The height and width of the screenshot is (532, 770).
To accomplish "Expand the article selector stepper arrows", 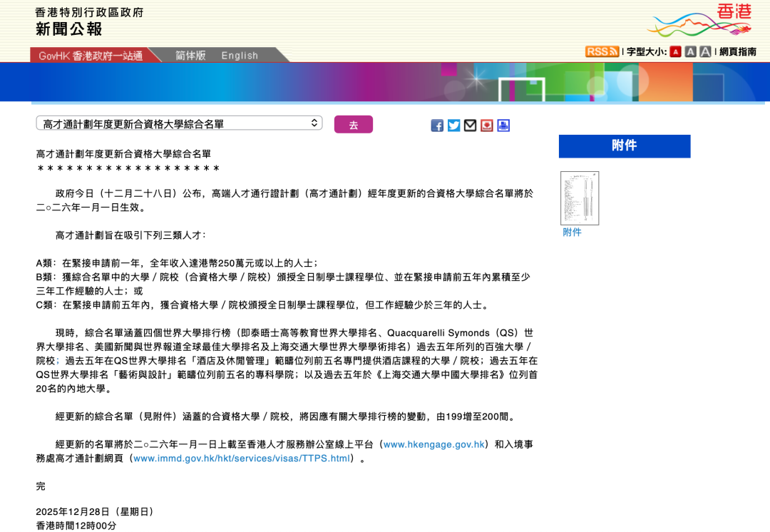I will [x=314, y=123].
